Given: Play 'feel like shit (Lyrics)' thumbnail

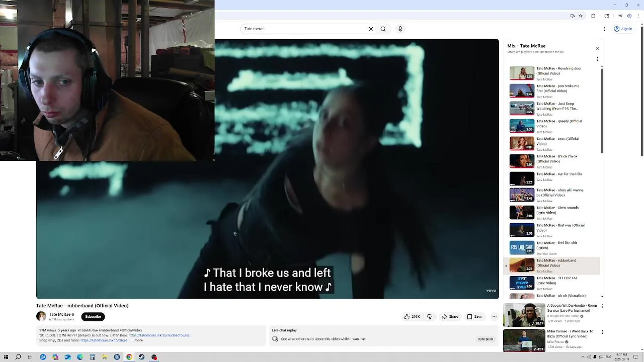Looking at the screenshot, I should point(522,247).
